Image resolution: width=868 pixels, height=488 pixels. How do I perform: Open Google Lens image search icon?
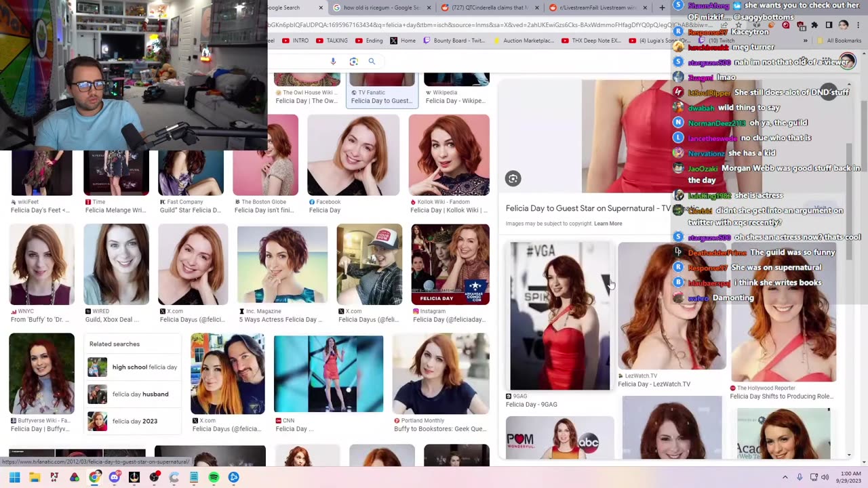[x=353, y=62]
